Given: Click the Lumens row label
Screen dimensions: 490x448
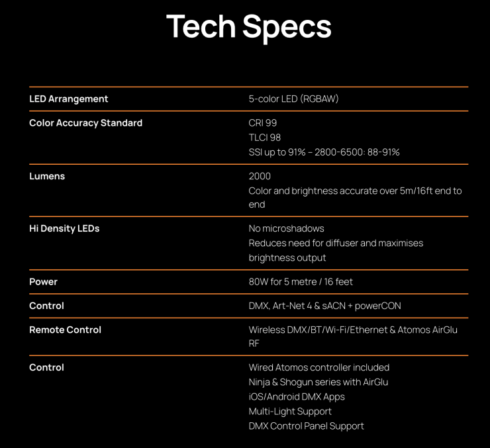Looking at the screenshot, I should click(x=47, y=176).
